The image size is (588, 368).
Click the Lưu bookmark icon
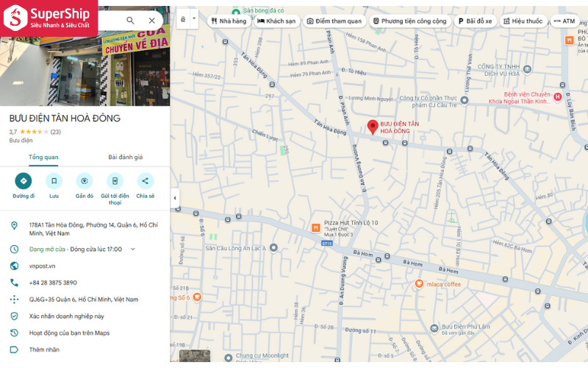click(54, 181)
